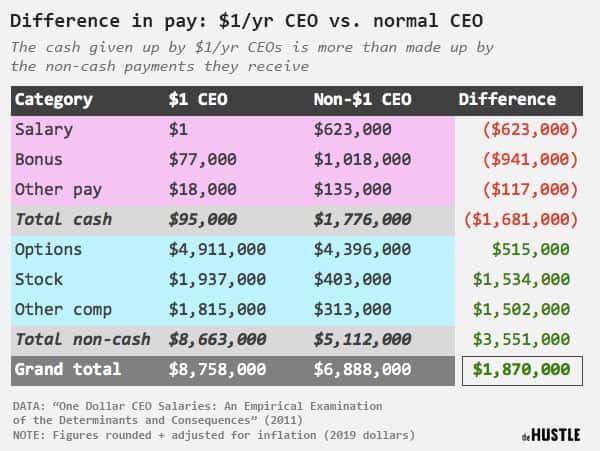Click the Grand total row label
This screenshot has height=451, width=600.
pos(68,369)
